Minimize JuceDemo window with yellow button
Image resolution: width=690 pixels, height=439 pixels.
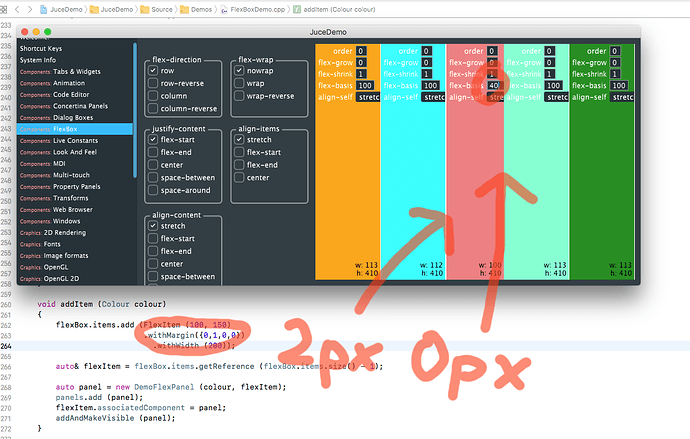coord(36,32)
